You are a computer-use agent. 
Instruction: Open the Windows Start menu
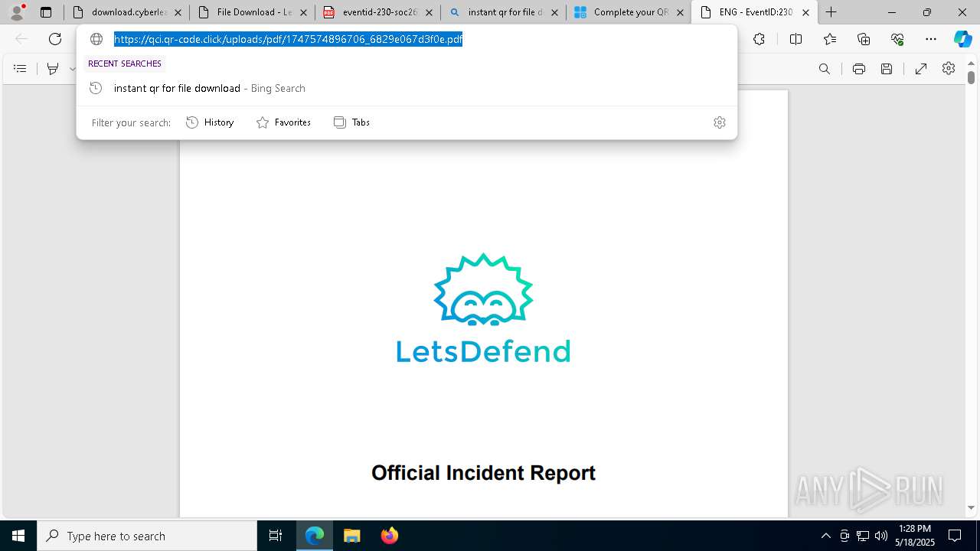tap(18, 536)
